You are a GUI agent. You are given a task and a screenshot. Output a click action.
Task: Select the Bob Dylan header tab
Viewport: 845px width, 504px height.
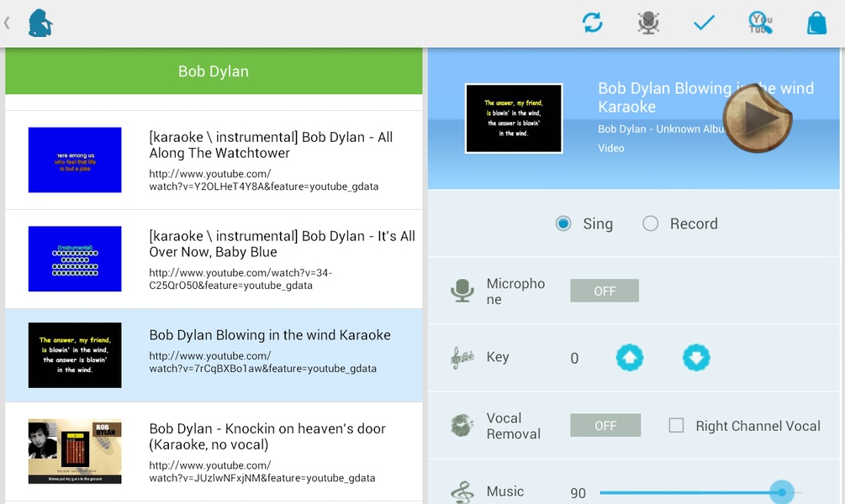pos(214,71)
